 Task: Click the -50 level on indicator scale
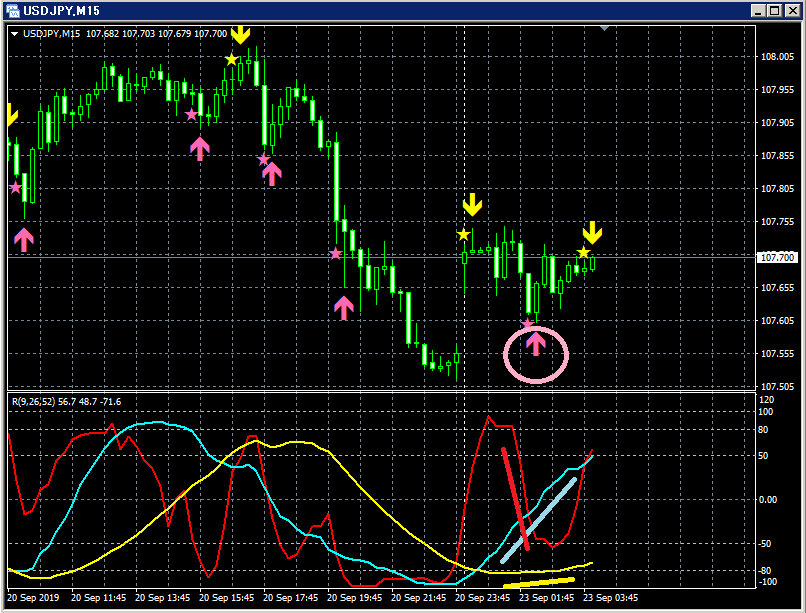(x=765, y=544)
